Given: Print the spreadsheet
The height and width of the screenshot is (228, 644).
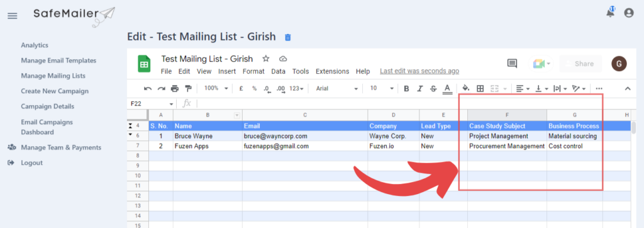Looking at the screenshot, I should coord(175,88).
